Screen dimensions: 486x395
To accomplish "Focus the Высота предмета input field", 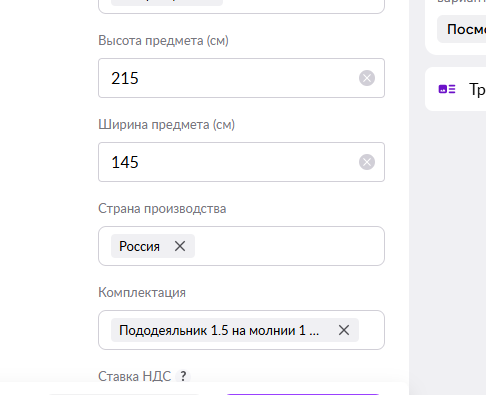I will click(x=241, y=78).
